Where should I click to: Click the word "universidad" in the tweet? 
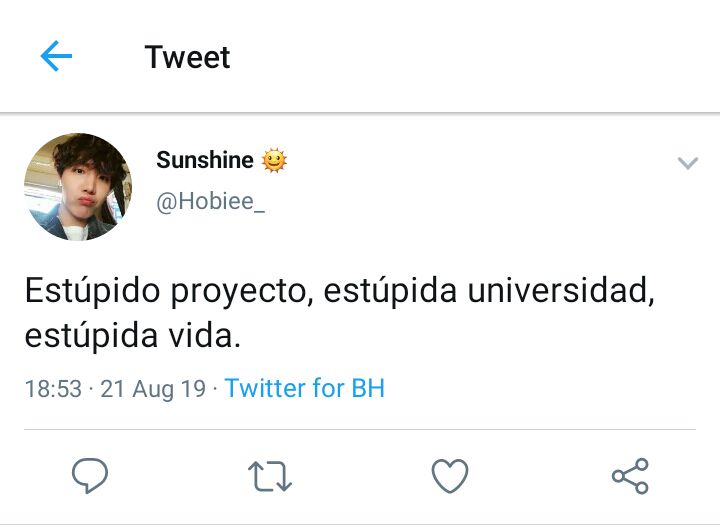(x=561, y=290)
